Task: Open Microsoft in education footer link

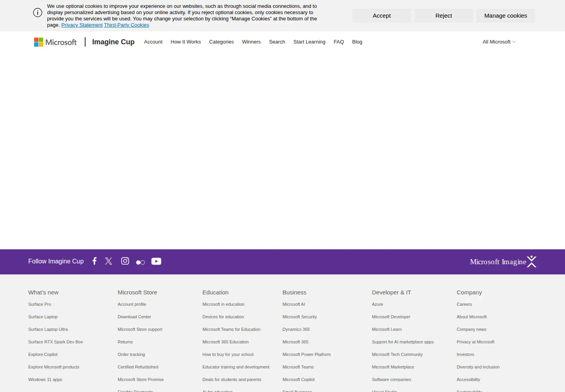Action: 223,304
